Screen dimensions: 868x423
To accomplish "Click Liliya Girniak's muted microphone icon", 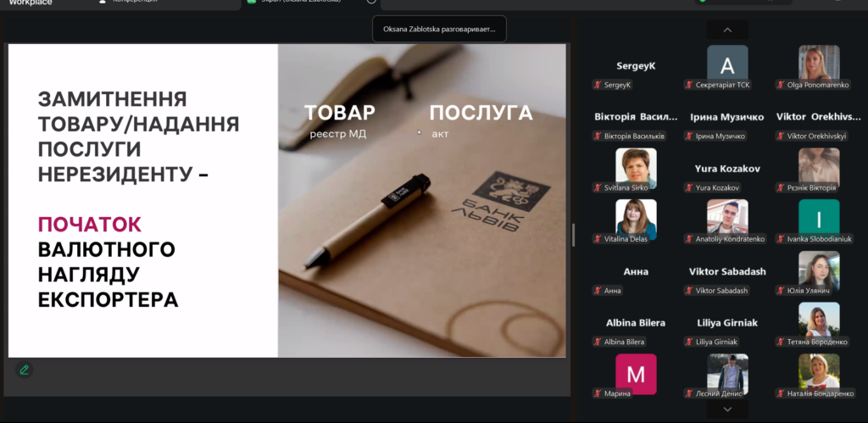I will click(689, 342).
